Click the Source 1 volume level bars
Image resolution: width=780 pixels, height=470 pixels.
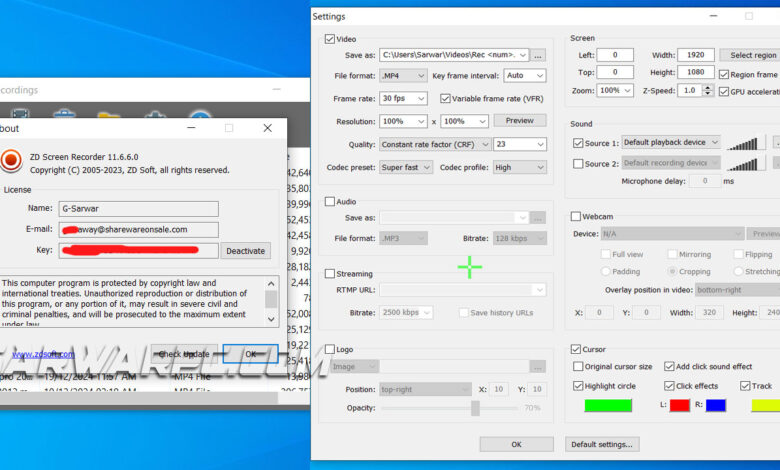(x=742, y=143)
